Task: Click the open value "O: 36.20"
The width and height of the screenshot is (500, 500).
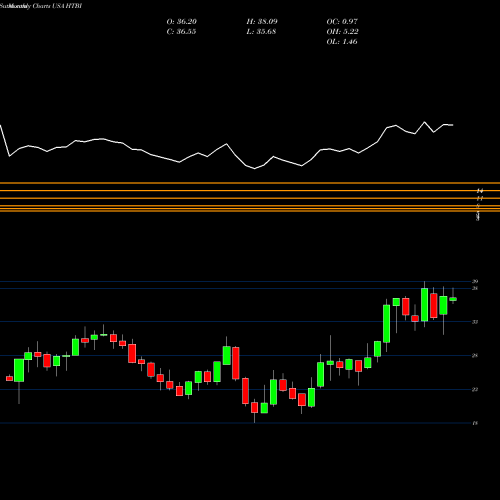Action: coord(182,22)
